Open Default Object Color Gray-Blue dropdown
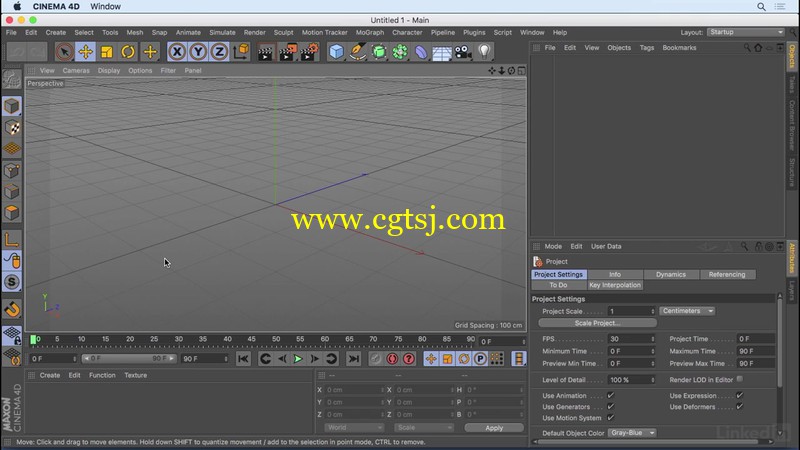The width and height of the screenshot is (800, 450). 632,433
